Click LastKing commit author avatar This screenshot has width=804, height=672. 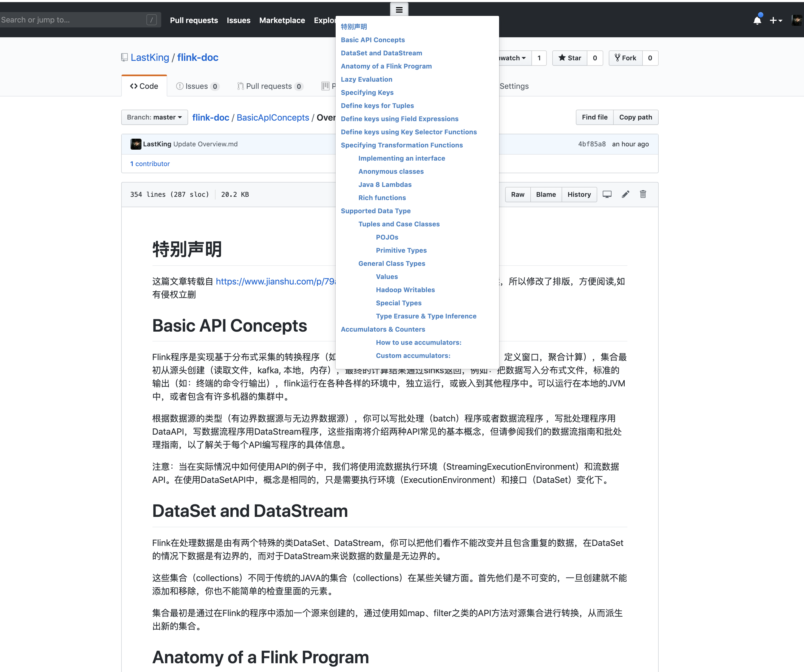(x=135, y=144)
